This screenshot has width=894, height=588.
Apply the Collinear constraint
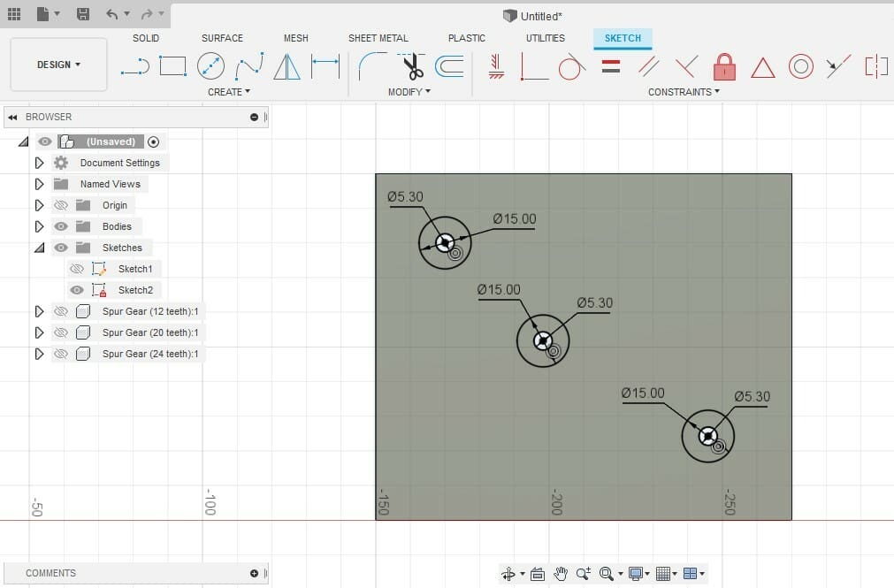pyautogui.click(x=838, y=66)
